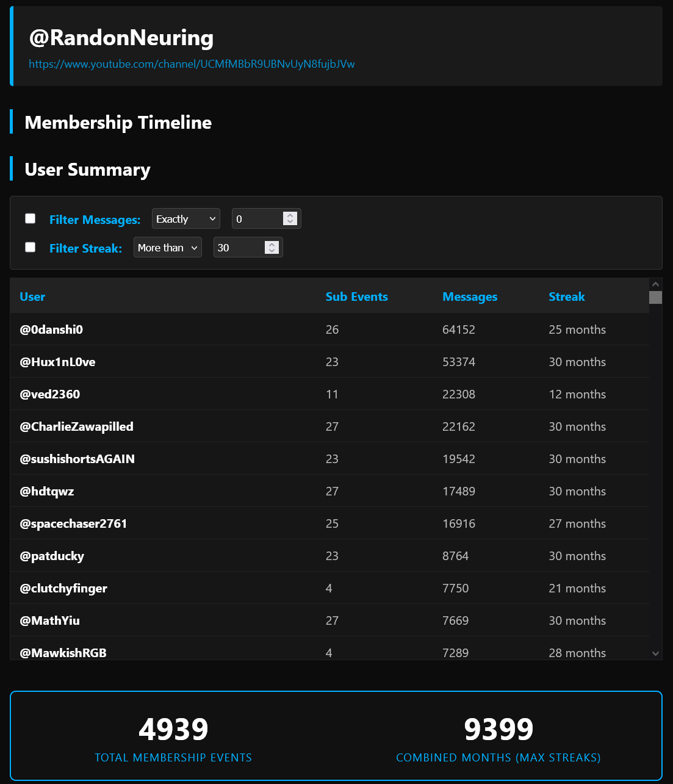Open the More than comparison dropdown
673x784 pixels.
tap(168, 247)
